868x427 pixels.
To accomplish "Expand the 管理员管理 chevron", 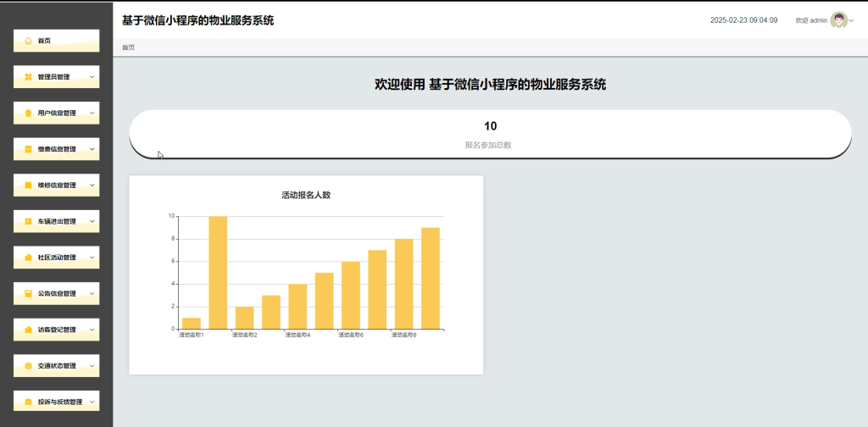I will (92, 77).
